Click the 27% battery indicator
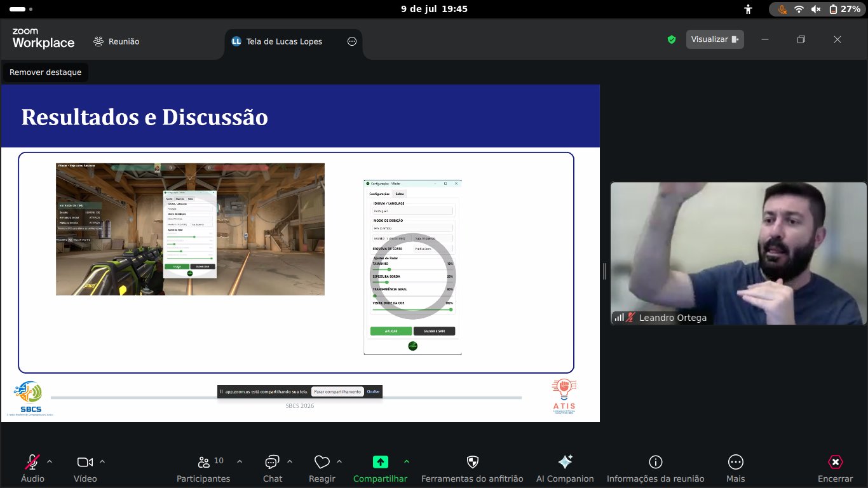This screenshot has height=488, width=868. pos(844,9)
